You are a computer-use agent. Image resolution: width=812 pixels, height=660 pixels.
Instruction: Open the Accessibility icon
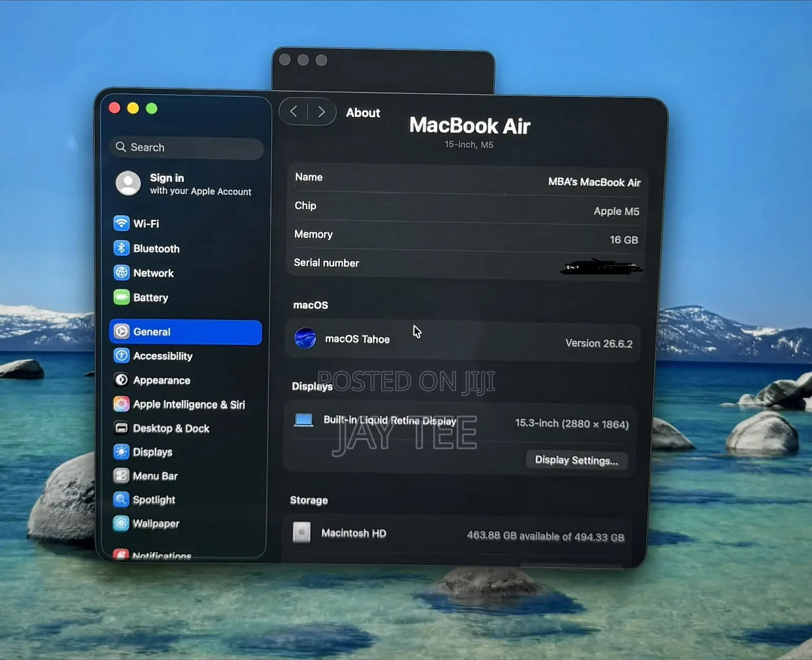[x=121, y=355]
